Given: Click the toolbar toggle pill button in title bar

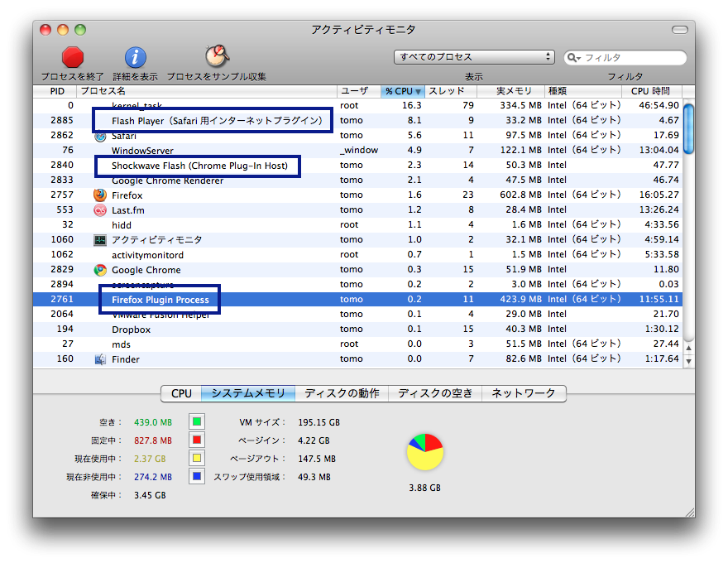Looking at the screenshot, I should 680,30.
